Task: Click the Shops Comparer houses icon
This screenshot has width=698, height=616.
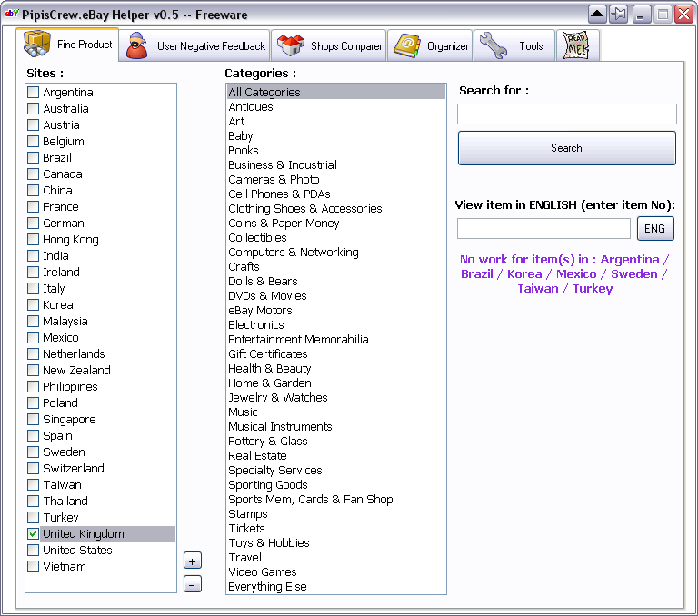Action: [290, 45]
